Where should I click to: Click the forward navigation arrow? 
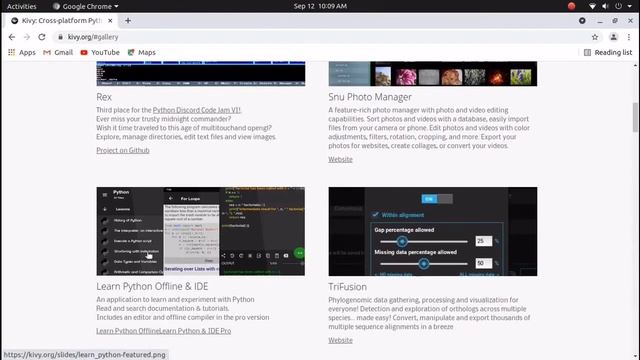[x=27, y=37]
